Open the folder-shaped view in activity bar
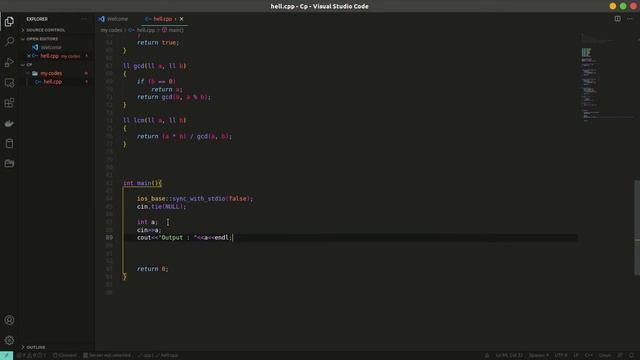The width and height of the screenshot is (640, 360). (9, 163)
